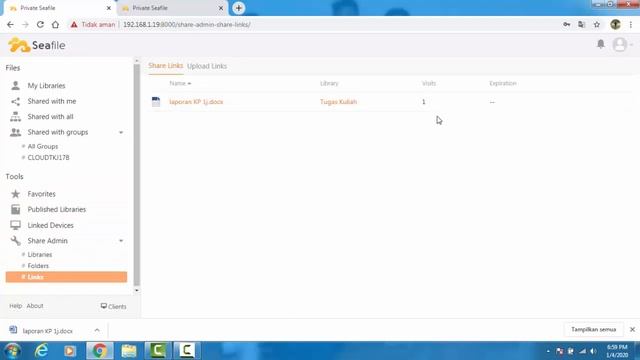640x360 pixels.
Task: Click the About link
Action: (x=35, y=306)
